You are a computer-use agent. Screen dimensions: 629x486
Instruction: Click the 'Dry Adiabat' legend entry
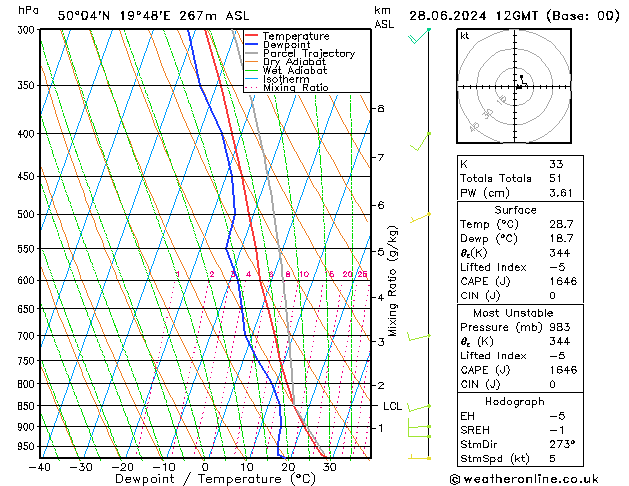pyautogui.click(x=286, y=62)
